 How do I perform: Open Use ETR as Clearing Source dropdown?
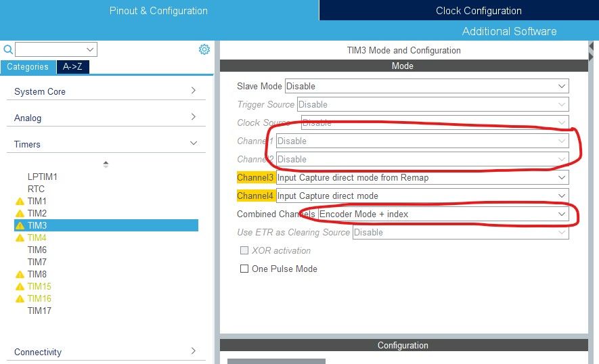pos(461,233)
